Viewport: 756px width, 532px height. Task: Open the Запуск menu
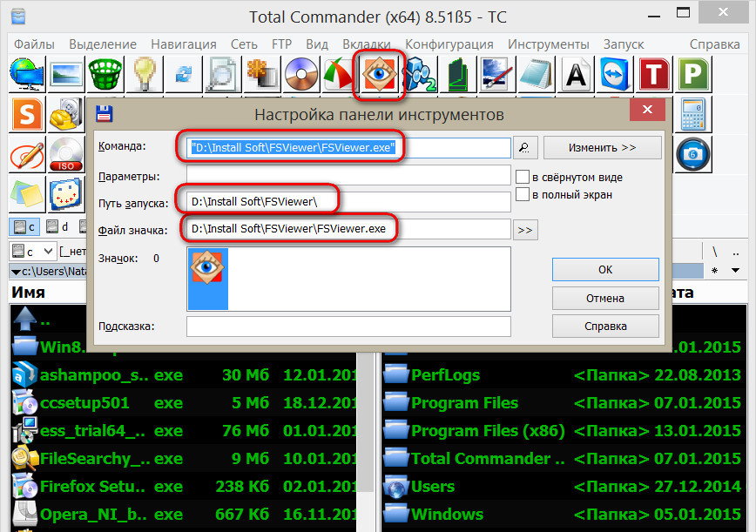tap(624, 44)
